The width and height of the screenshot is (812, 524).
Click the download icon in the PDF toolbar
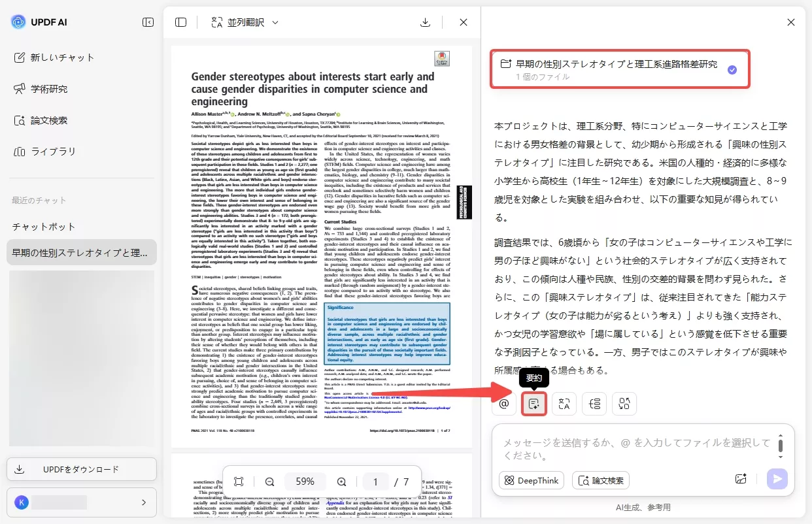click(x=425, y=22)
